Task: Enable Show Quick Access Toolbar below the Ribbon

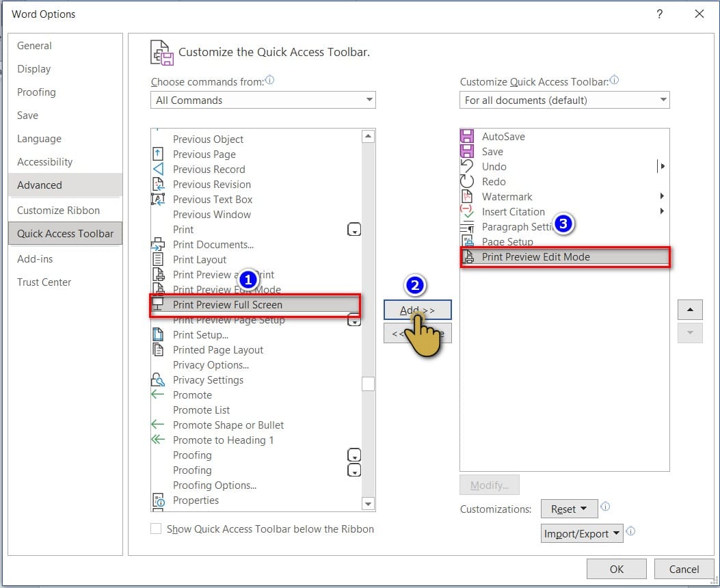Action: pyautogui.click(x=156, y=529)
